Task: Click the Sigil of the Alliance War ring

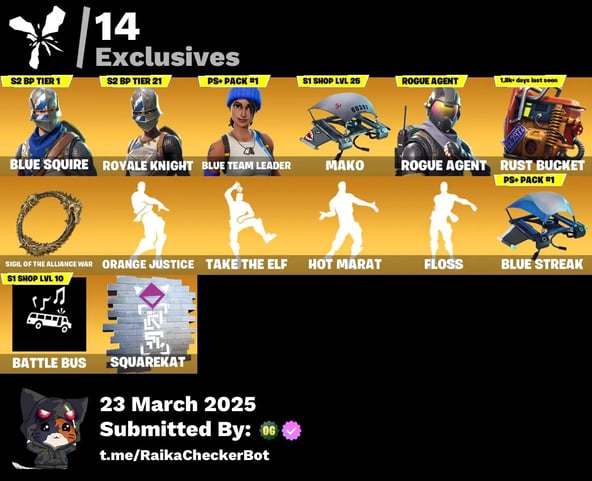Action: pos(49,225)
